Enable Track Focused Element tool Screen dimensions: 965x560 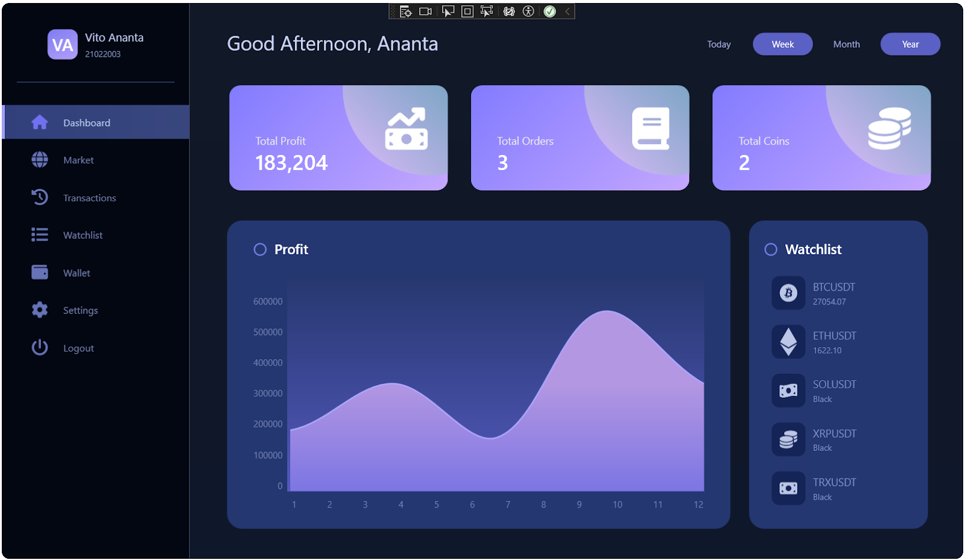[x=487, y=11]
